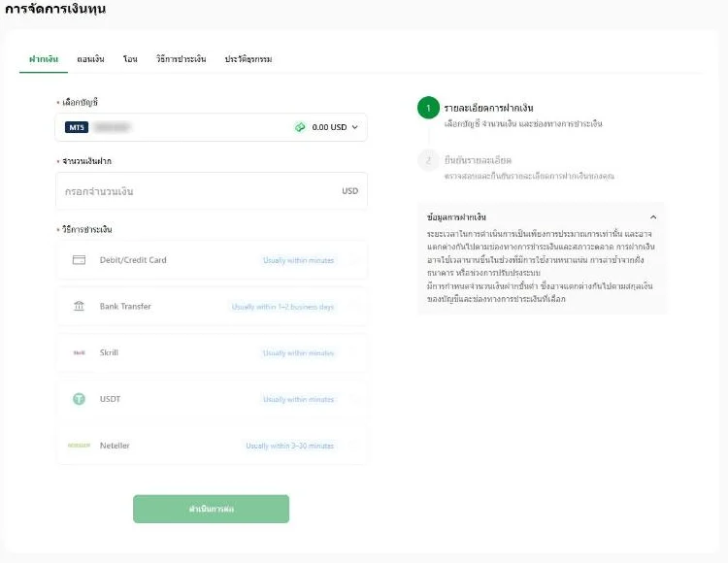Click the Skrill logo icon
The width and height of the screenshot is (728, 563).
click(79, 352)
